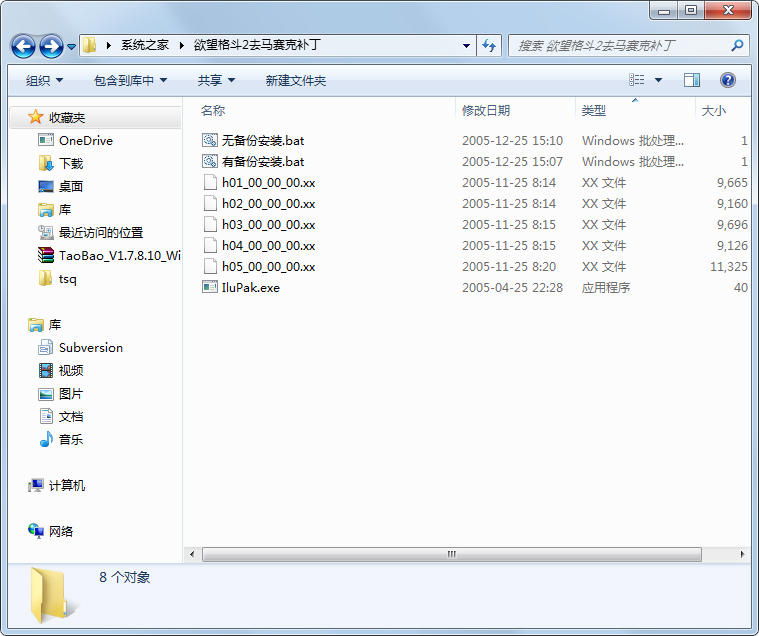Sort by the 修改日期 column header

486,110
